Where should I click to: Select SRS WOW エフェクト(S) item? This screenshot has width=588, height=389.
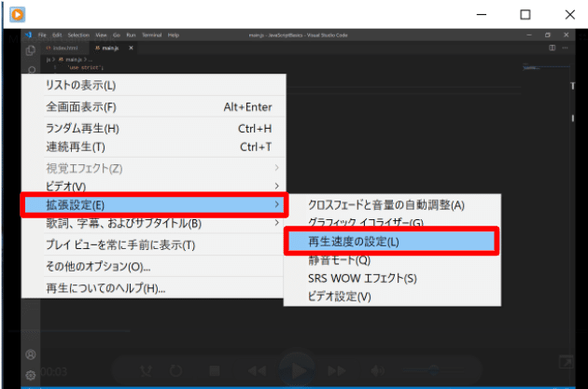[x=392, y=278]
